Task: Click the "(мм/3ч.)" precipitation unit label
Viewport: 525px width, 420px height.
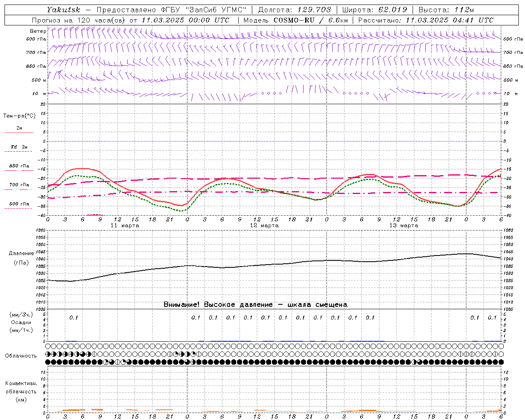Action: point(21,315)
